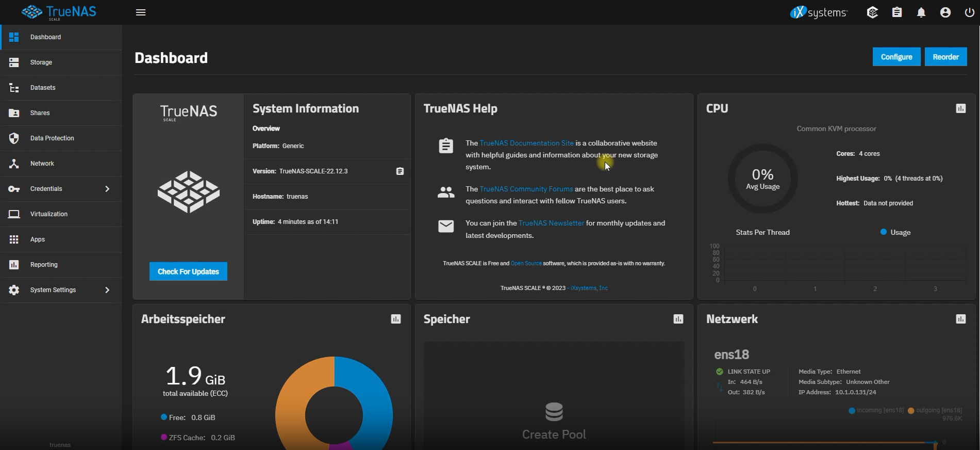Expand the Credentials submenu chevron

click(107, 189)
